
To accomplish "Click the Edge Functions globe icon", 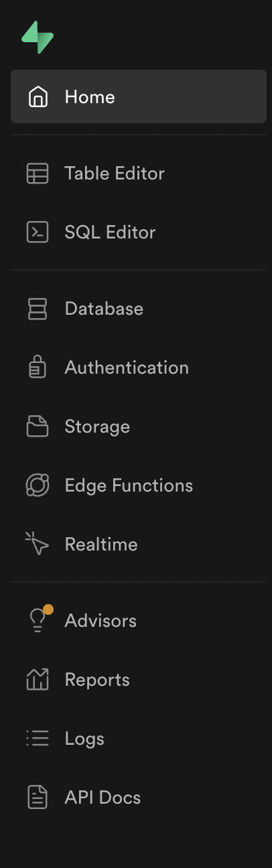I will (x=38, y=486).
